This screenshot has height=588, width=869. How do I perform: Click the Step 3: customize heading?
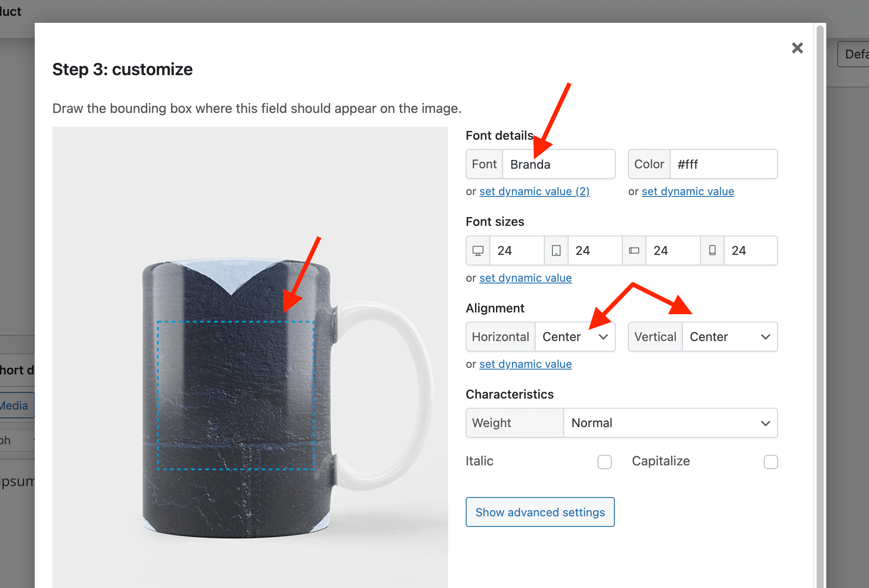coord(122,69)
